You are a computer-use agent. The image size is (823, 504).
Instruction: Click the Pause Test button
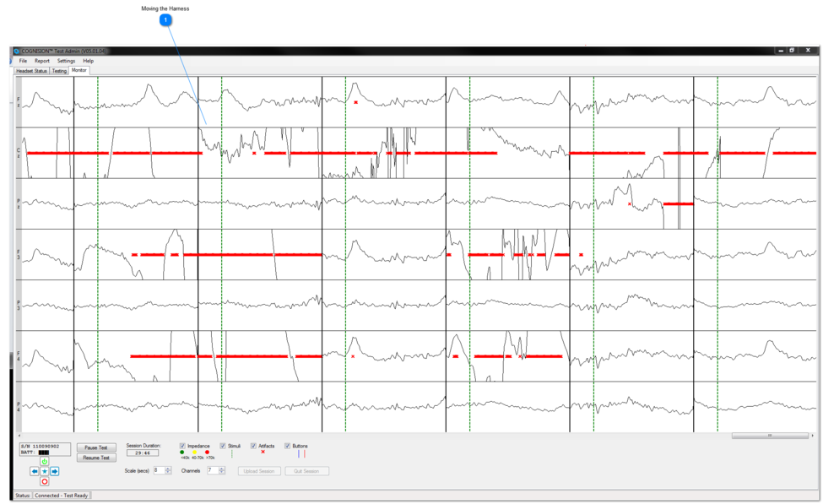96,447
